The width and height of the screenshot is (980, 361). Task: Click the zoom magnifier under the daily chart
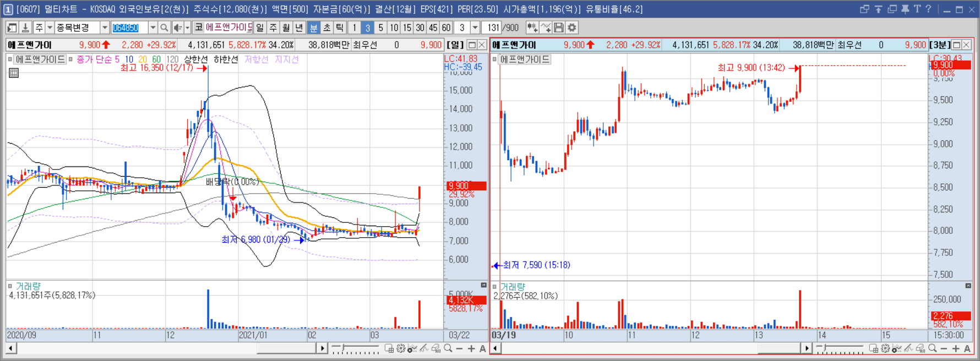point(448,348)
